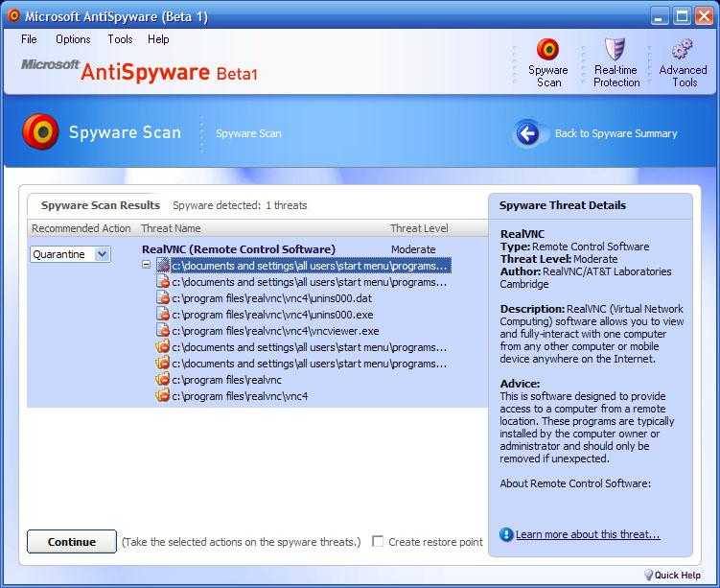Click the blue back arrow icon
The width and height of the screenshot is (720, 588).
pos(527,133)
